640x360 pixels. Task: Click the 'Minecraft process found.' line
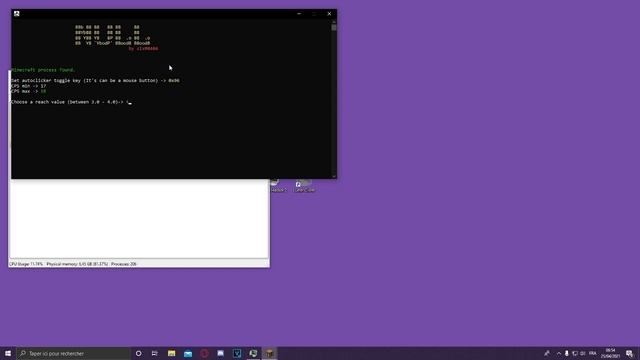(x=43, y=70)
